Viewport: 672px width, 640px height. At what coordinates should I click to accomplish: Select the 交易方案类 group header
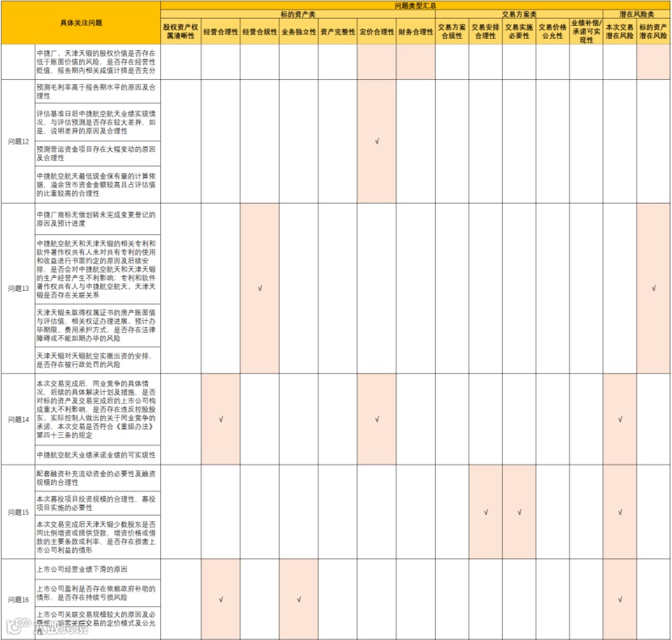point(519,14)
